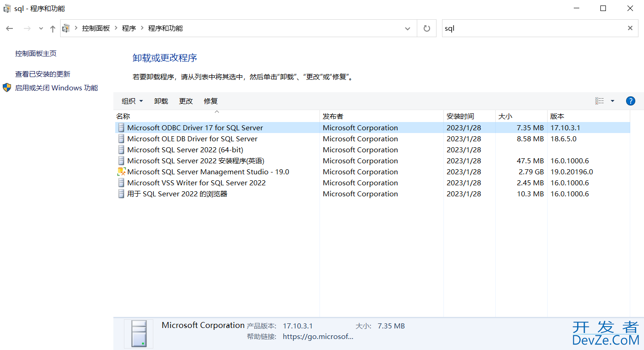The image size is (644, 350).
Task: Click inside the sql search box
Action: tap(532, 28)
